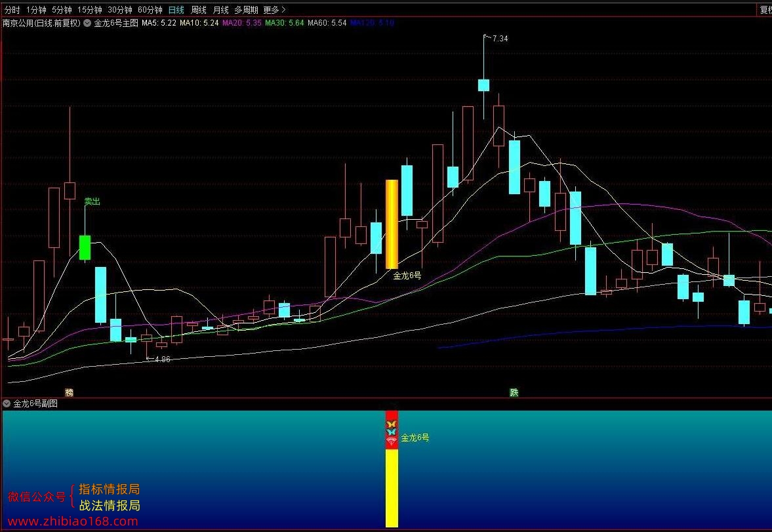This screenshot has height=532, width=772.
Task: Click the 金龙6号副图 sub-chart title
Action: tap(35, 403)
